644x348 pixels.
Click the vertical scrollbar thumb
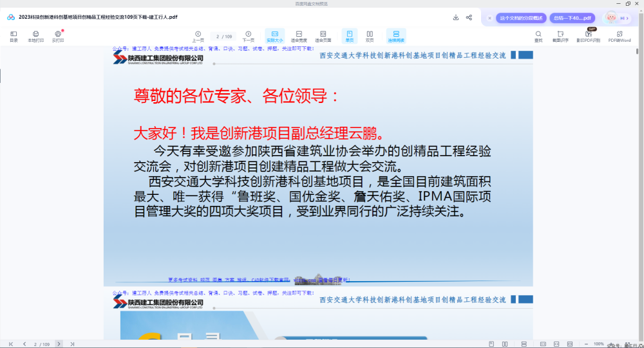[x=637, y=51]
